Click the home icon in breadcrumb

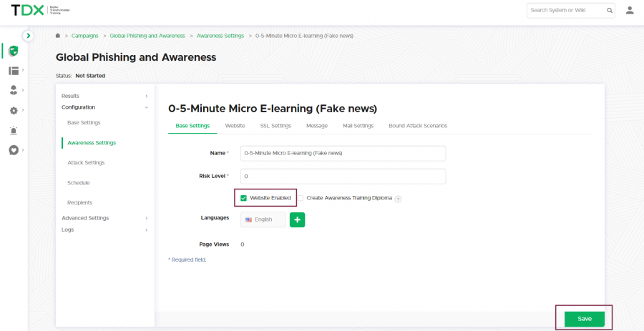click(57, 35)
